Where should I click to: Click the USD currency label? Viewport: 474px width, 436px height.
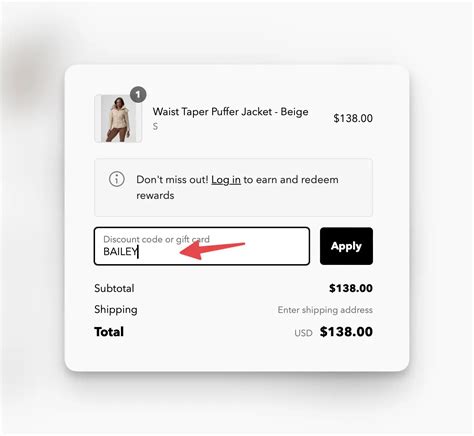tap(303, 333)
